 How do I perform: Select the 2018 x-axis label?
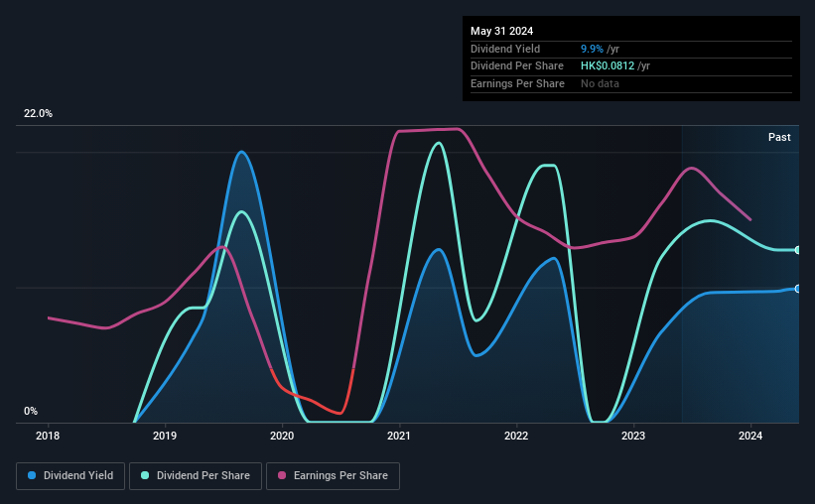(x=48, y=436)
